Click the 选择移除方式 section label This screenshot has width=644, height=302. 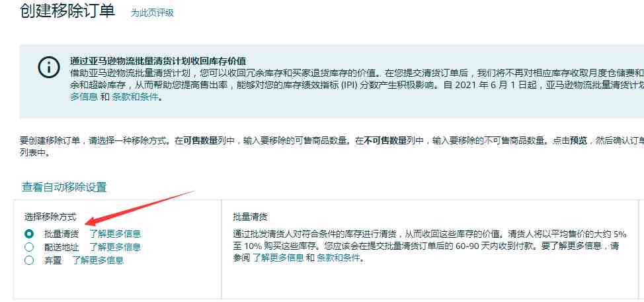(50, 217)
